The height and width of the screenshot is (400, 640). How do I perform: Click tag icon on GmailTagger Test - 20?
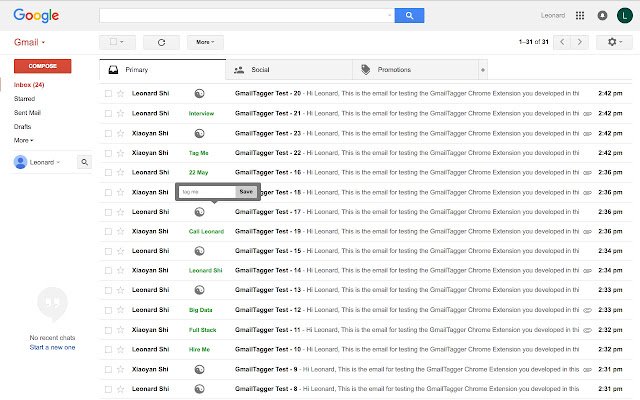tap(199, 93)
